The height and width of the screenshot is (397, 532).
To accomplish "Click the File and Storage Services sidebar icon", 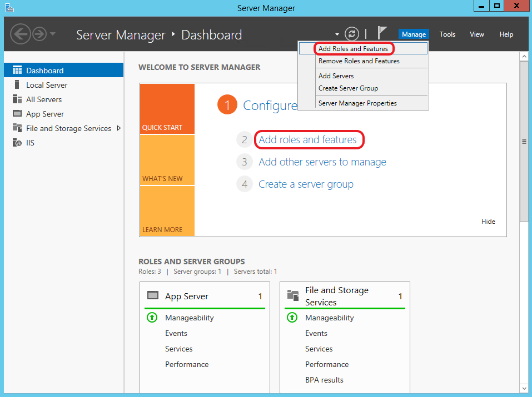I will click(x=17, y=128).
